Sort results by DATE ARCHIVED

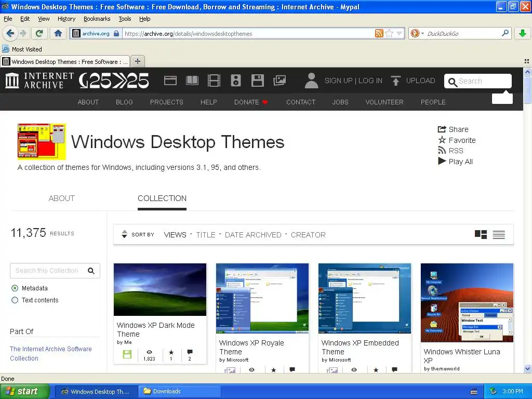click(x=253, y=235)
